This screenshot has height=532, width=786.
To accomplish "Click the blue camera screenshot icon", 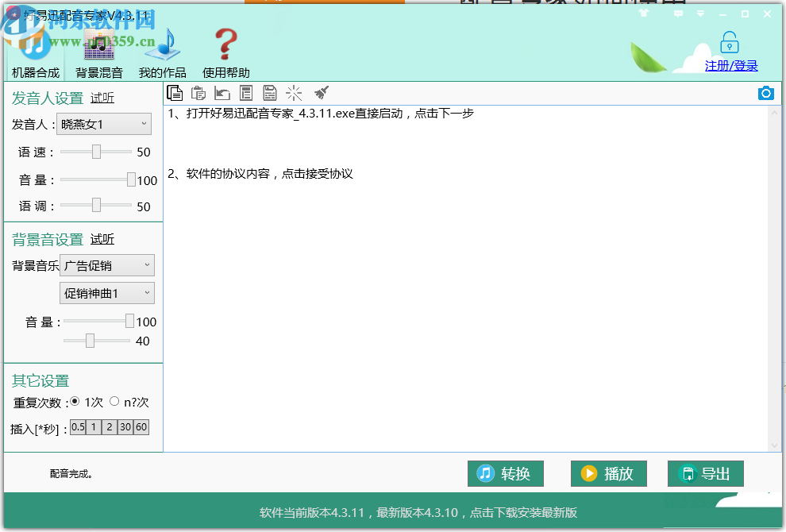I will [765, 93].
